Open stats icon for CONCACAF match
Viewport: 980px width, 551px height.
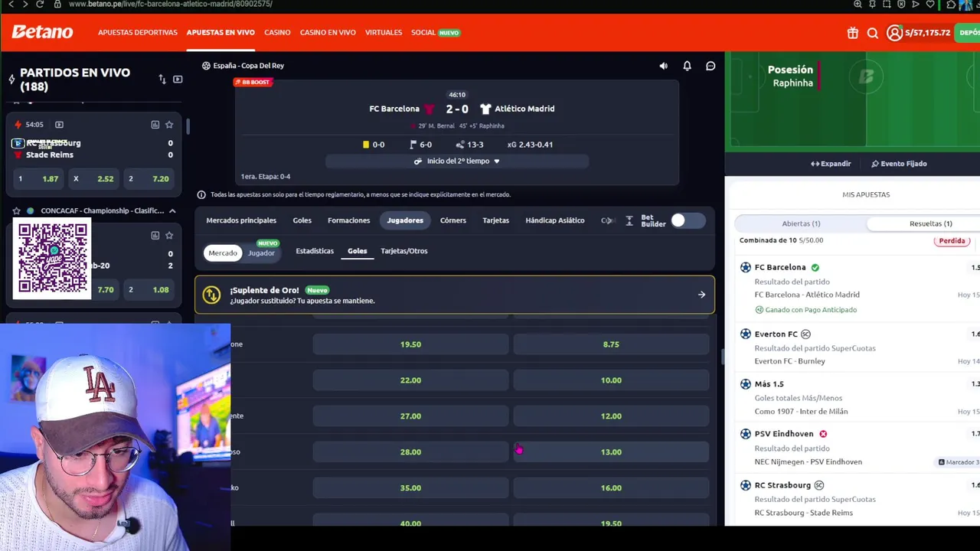155,235
